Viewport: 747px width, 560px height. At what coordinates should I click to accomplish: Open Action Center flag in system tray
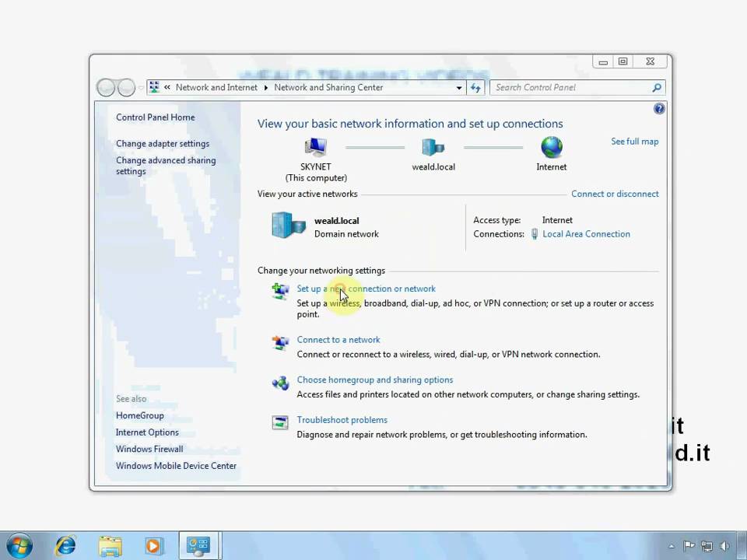[x=689, y=546]
